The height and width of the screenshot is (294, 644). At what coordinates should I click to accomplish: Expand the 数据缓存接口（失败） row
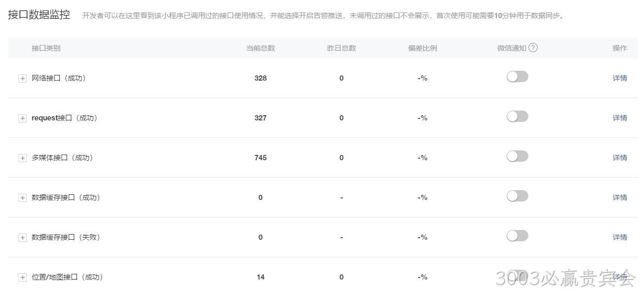coord(22,238)
